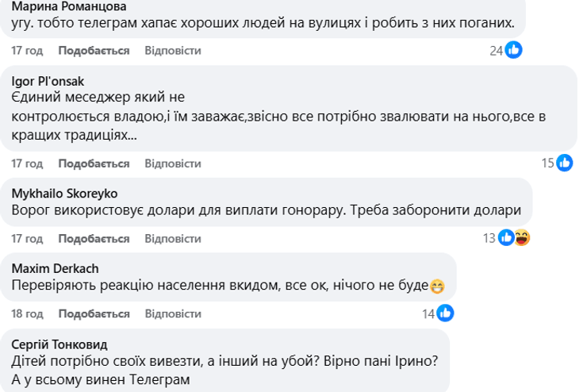587x392 pixels.
Task: Reply to Марина Романцова via Відповісти
Action: pos(172,51)
